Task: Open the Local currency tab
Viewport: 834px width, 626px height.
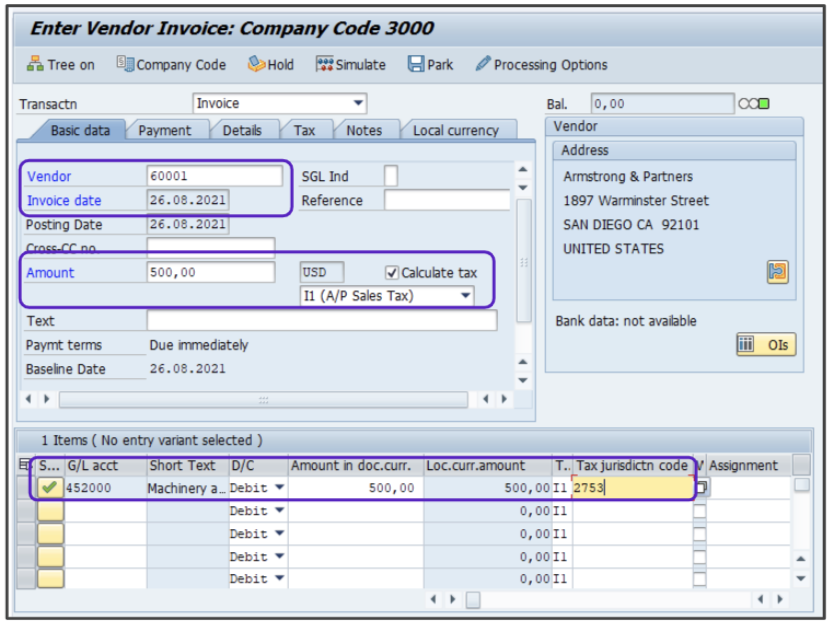Action: point(455,130)
